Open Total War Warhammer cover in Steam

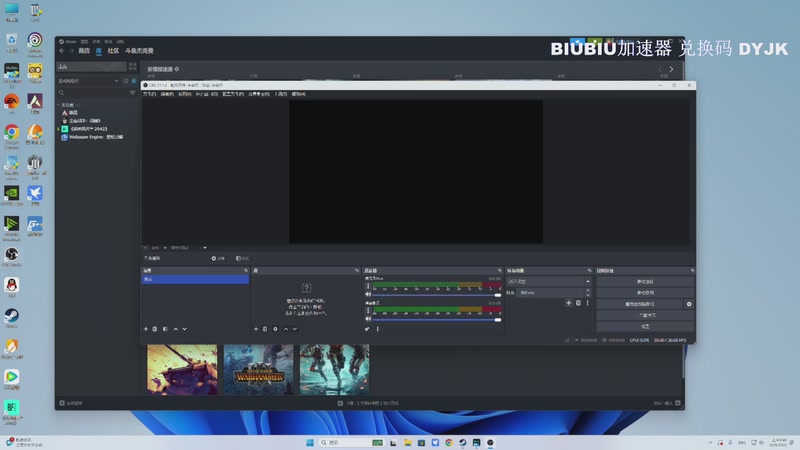(x=259, y=369)
